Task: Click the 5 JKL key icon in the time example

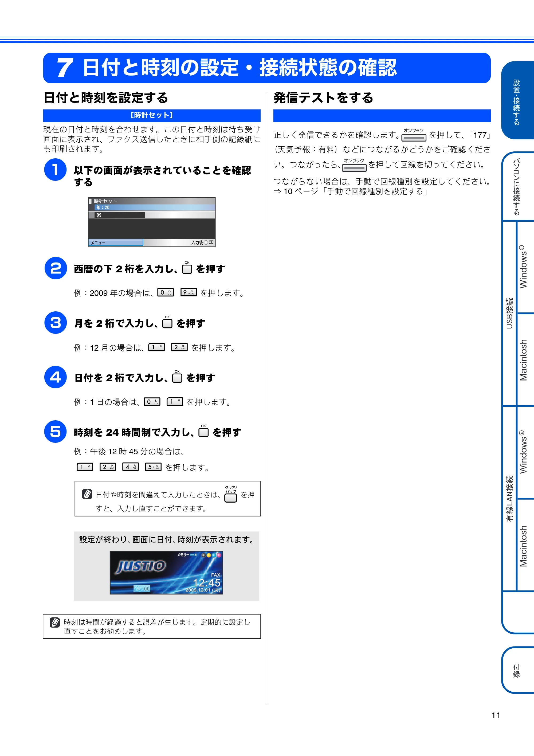Action: coord(154,467)
